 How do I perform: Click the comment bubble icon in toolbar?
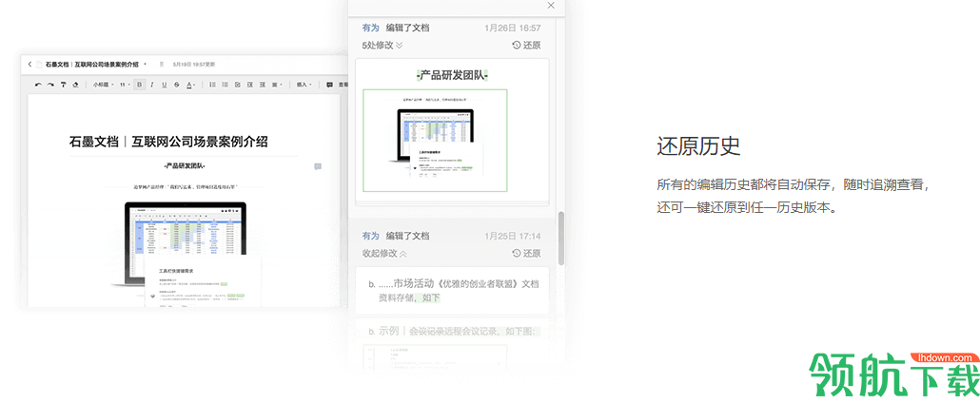[329, 85]
